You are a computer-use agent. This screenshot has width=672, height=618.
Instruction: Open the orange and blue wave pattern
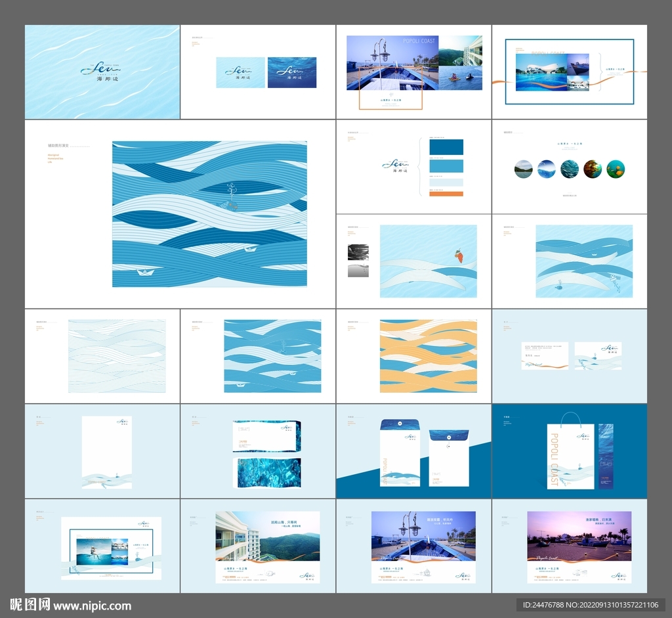pyautogui.click(x=428, y=356)
